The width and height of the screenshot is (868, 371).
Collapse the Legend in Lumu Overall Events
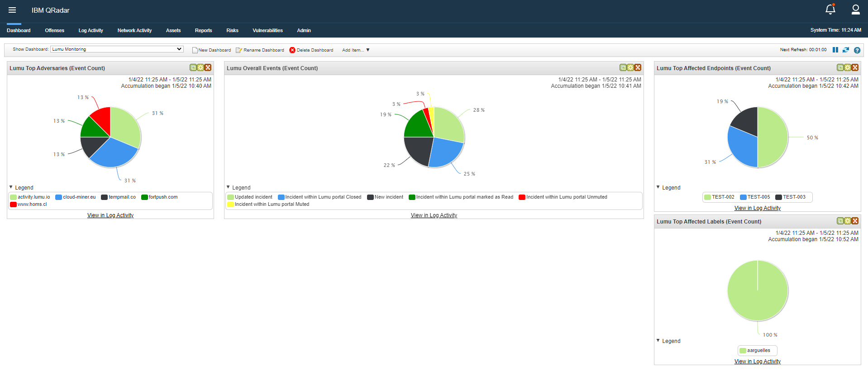pos(229,187)
